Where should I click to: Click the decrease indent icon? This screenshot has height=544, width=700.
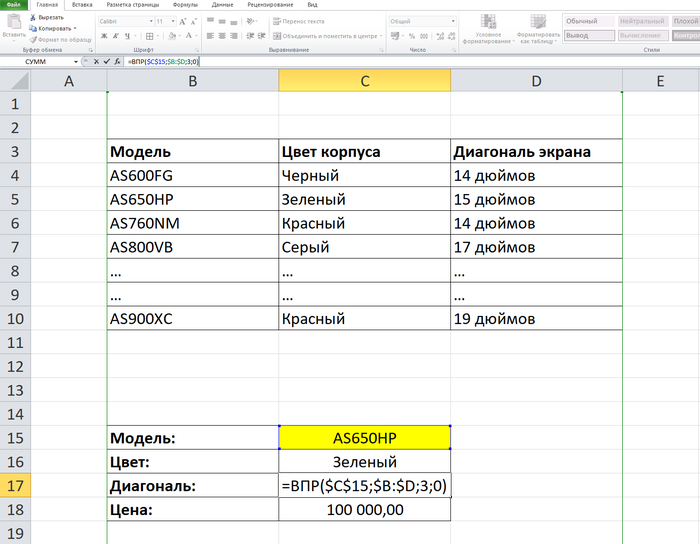click(x=250, y=36)
